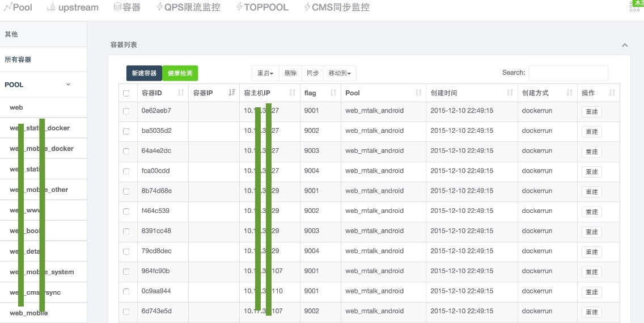This screenshot has height=323, width=644.
Task: Sort by 创建时间 column sort icon
Action: point(510,93)
